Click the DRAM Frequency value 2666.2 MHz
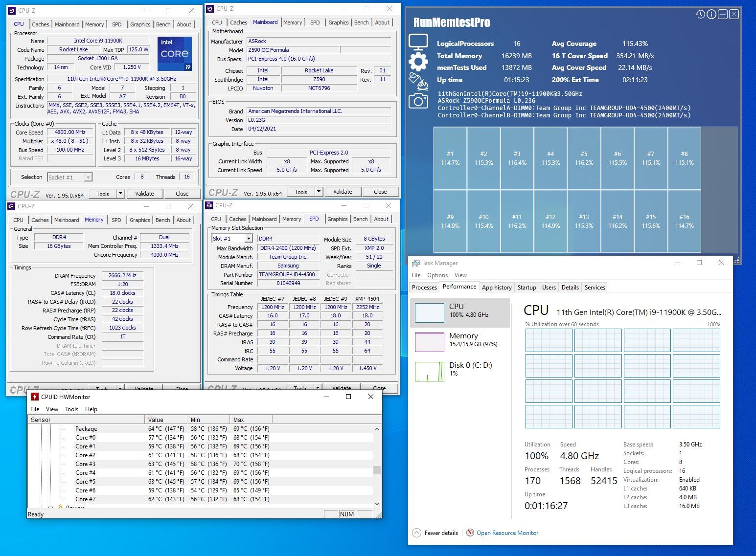Screen dimensions: 756x556 pyautogui.click(x=122, y=275)
